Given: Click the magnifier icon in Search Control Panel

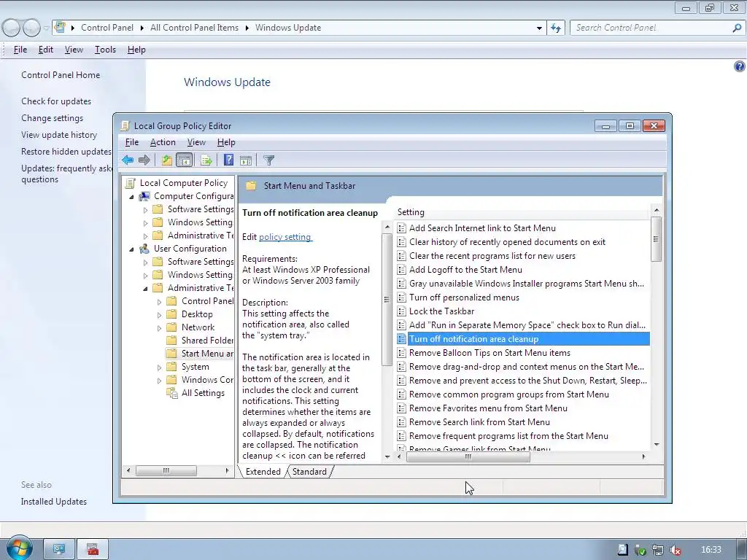Looking at the screenshot, I should 737,28.
